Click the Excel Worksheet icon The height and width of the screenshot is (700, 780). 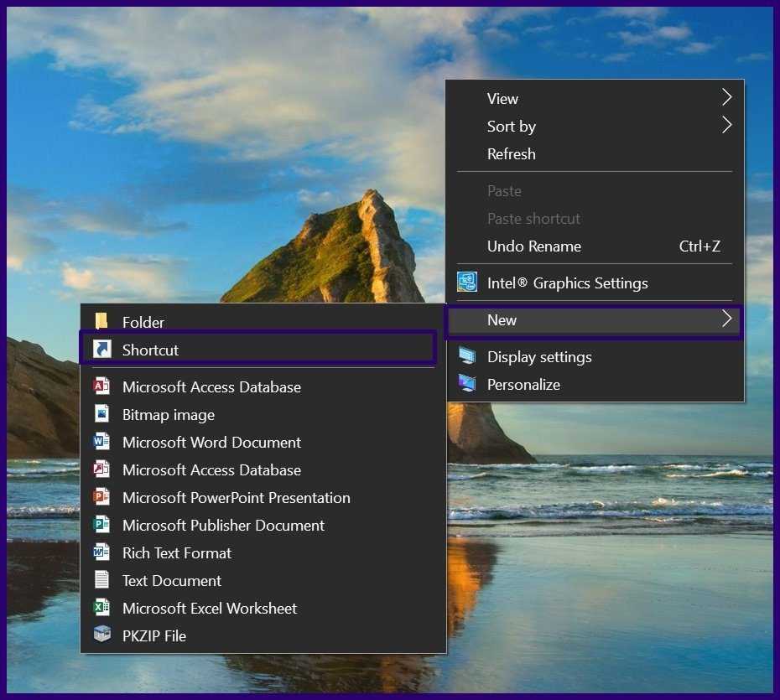(101, 608)
